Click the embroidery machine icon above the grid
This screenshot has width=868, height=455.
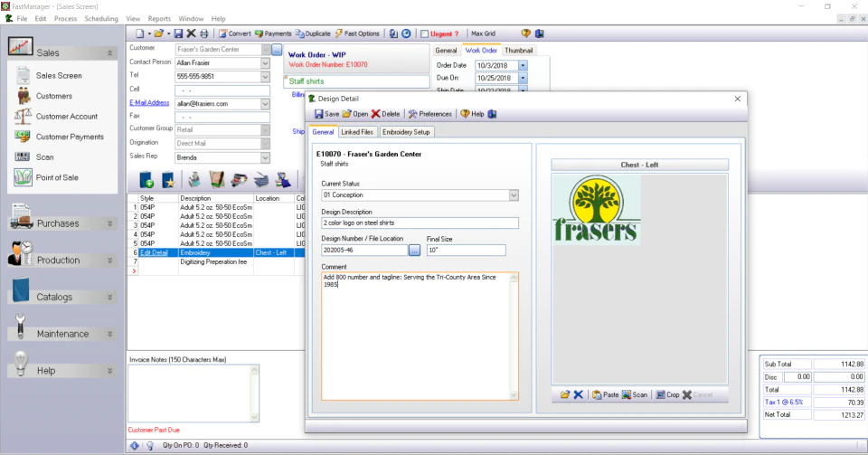click(x=194, y=180)
